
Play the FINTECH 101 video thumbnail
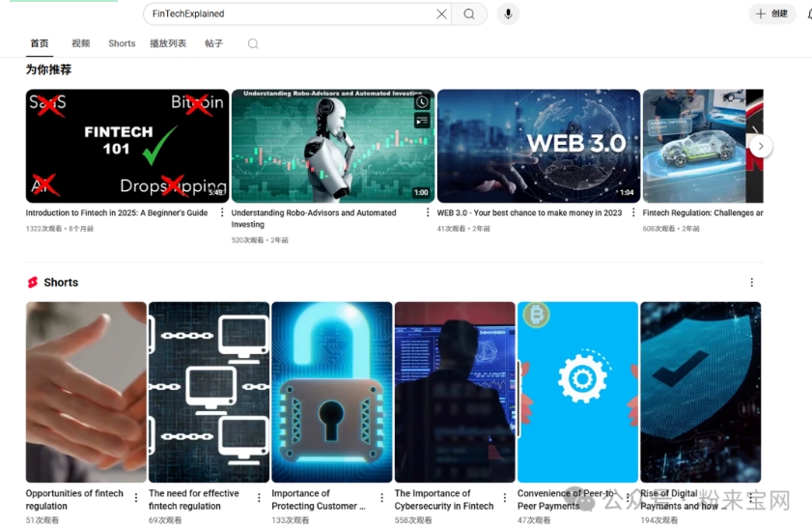coord(127,146)
